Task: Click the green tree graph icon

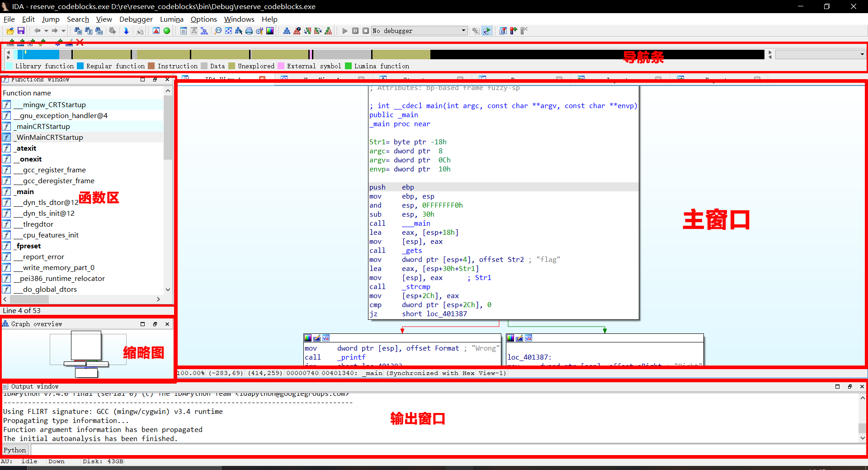Action: tap(328, 31)
